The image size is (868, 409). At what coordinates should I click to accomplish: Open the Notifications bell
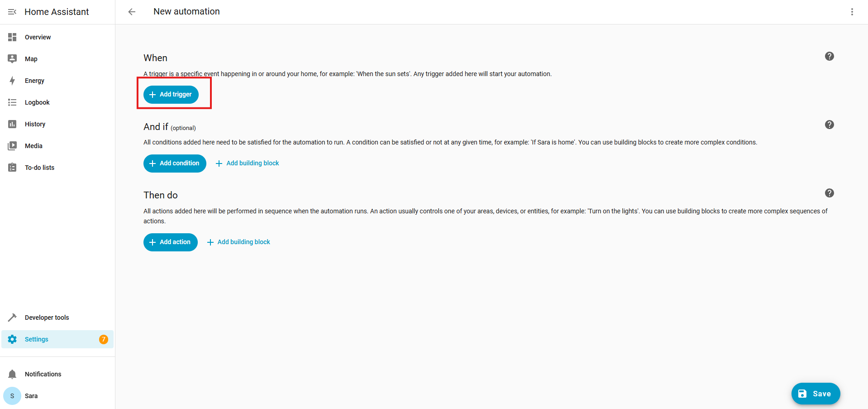pyautogui.click(x=12, y=374)
